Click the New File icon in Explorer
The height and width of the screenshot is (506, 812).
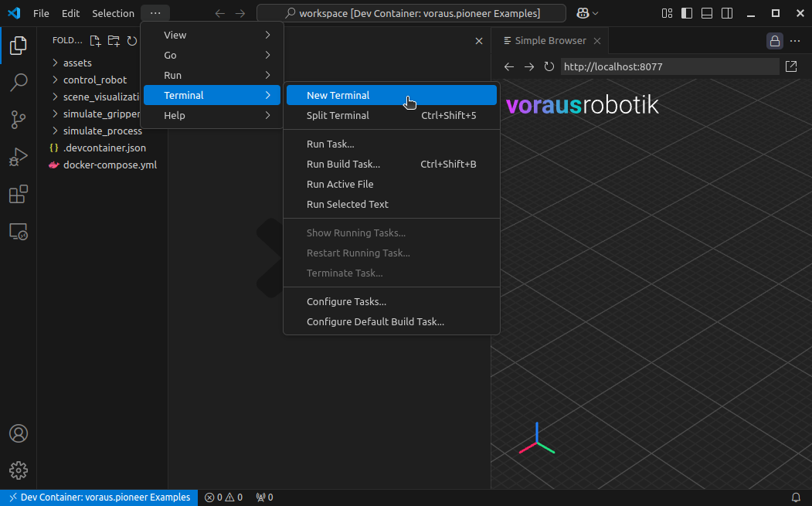pyautogui.click(x=95, y=41)
